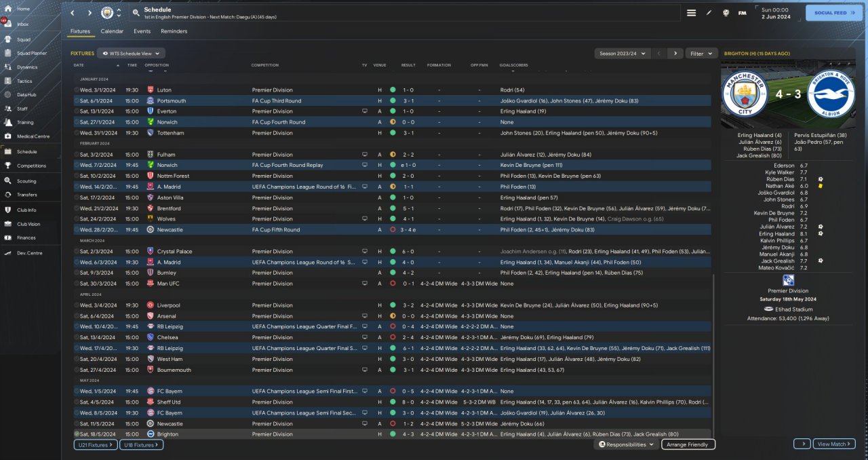
Task: Go to Transfers in the sidebar
Action: [x=27, y=195]
